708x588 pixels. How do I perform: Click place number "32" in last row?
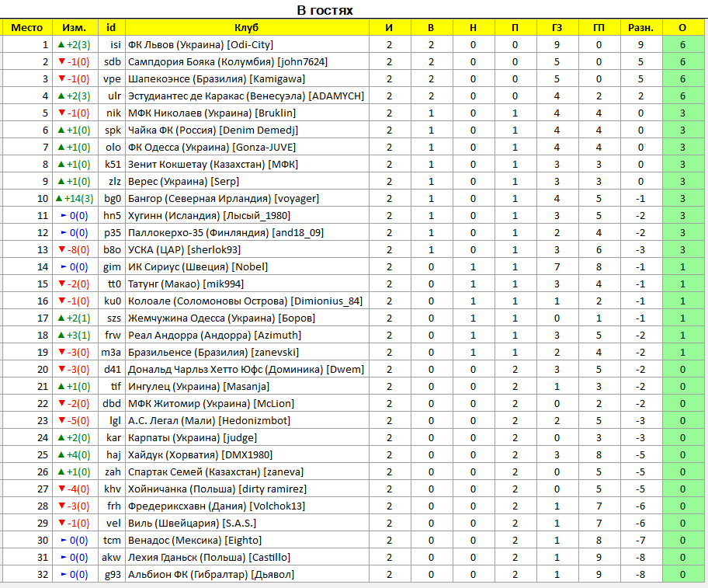pos(43,575)
